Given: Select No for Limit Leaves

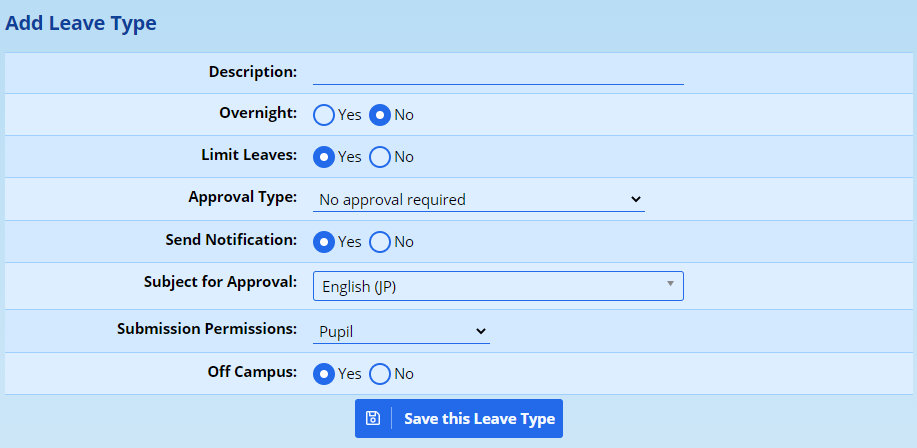Looking at the screenshot, I should point(380,157).
